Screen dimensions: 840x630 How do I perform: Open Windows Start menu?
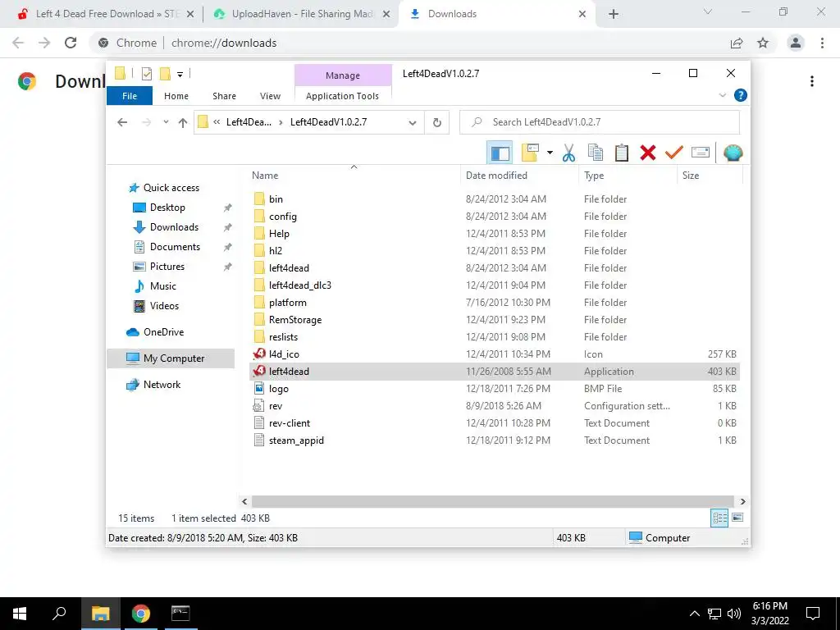point(20,614)
